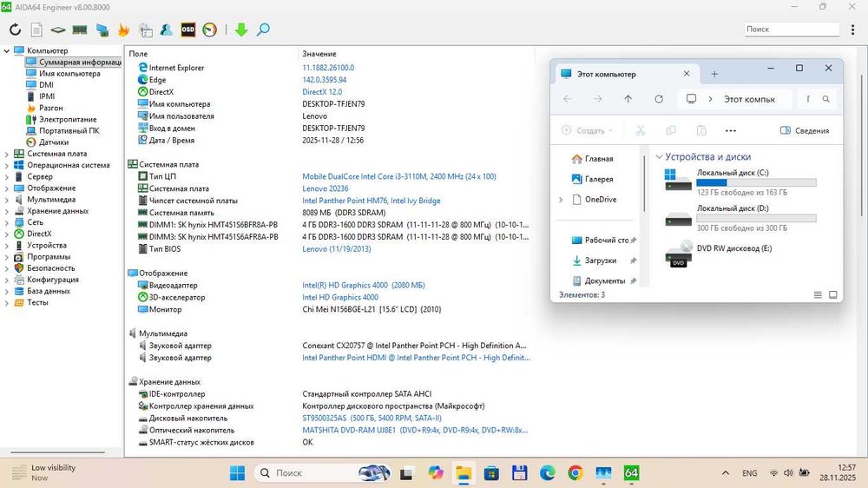
Task: Select Локальный диск (D:)
Action: [x=740, y=218]
